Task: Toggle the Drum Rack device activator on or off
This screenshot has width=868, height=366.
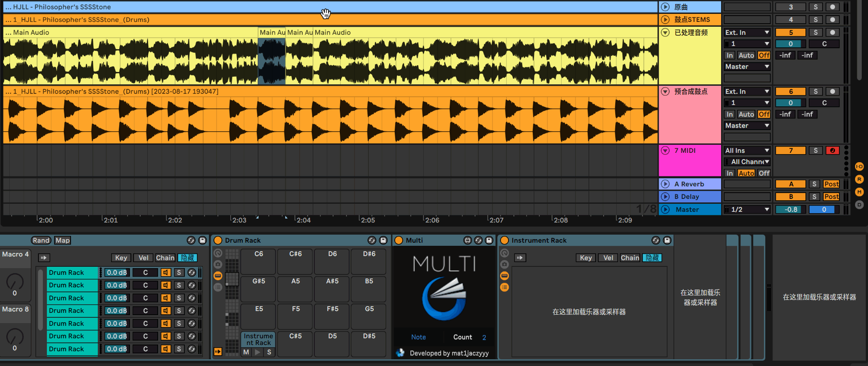Action: click(218, 240)
